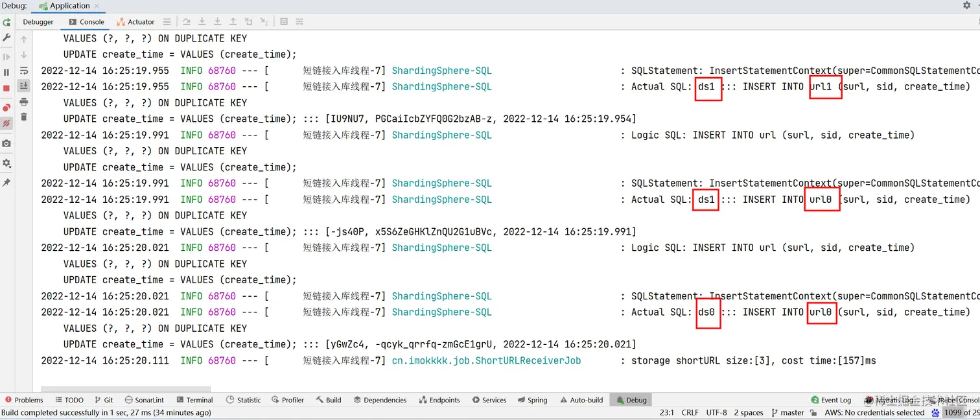980x420 pixels.
Task: Click the Drop Frame icon
Action: 249,22
